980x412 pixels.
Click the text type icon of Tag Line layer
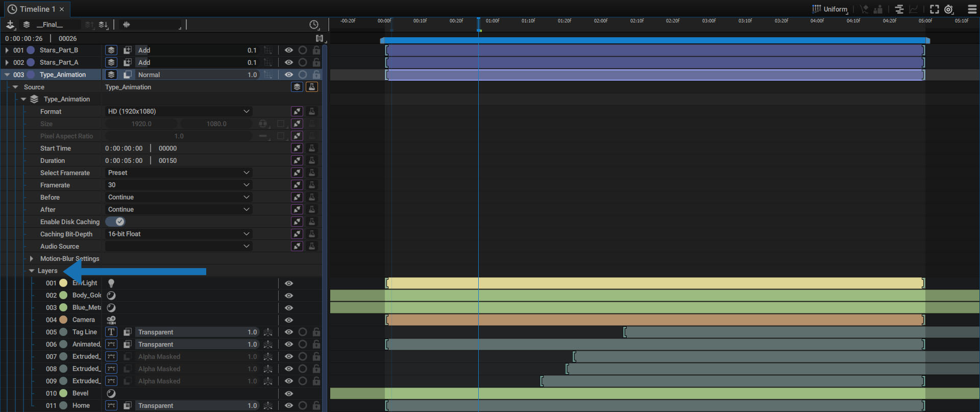[x=111, y=332]
